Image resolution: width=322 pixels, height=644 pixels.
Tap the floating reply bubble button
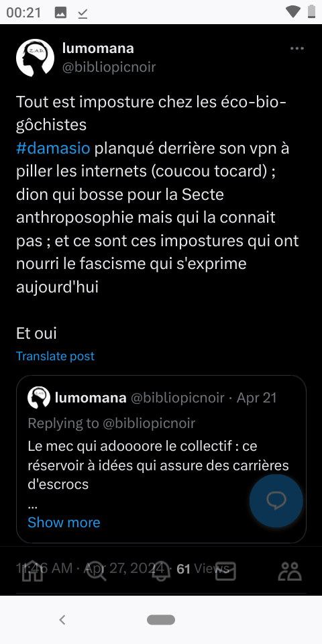(x=276, y=500)
